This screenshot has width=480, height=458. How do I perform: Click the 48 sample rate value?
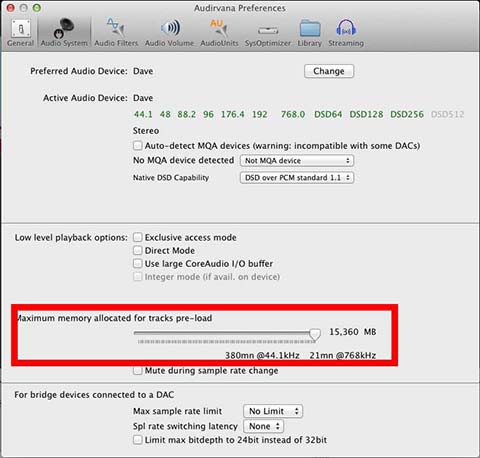(x=165, y=114)
